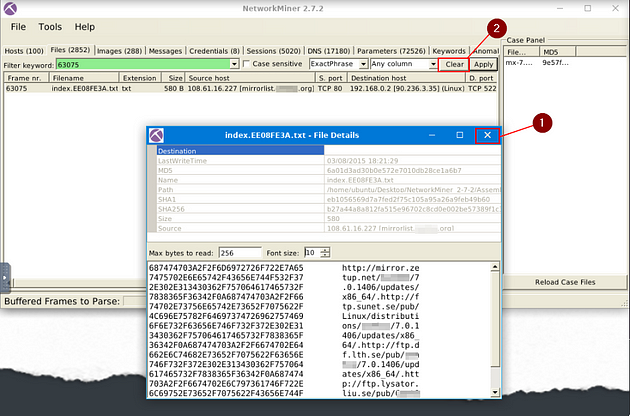Switch to the DNS (17180) tab

pyautogui.click(x=329, y=51)
